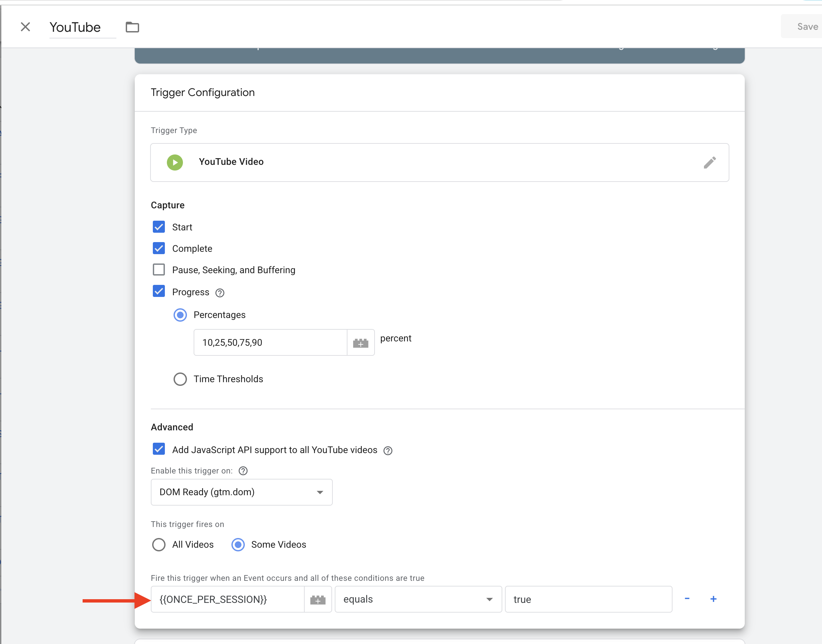Image resolution: width=822 pixels, height=644 pixels.
Task: Open help for Enable this trigger on
Action: point(243,471)
